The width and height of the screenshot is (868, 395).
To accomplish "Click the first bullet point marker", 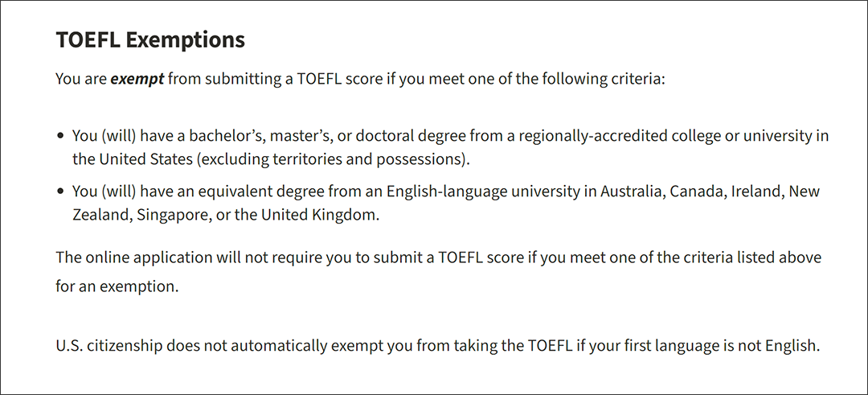I will [x=60, y=136].
